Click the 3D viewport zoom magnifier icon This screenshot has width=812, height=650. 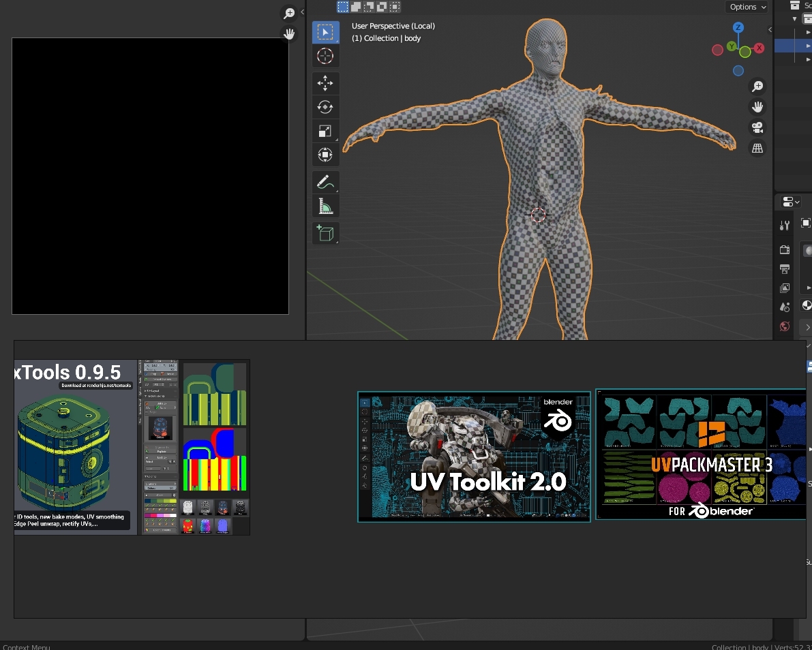pos(757,86)
